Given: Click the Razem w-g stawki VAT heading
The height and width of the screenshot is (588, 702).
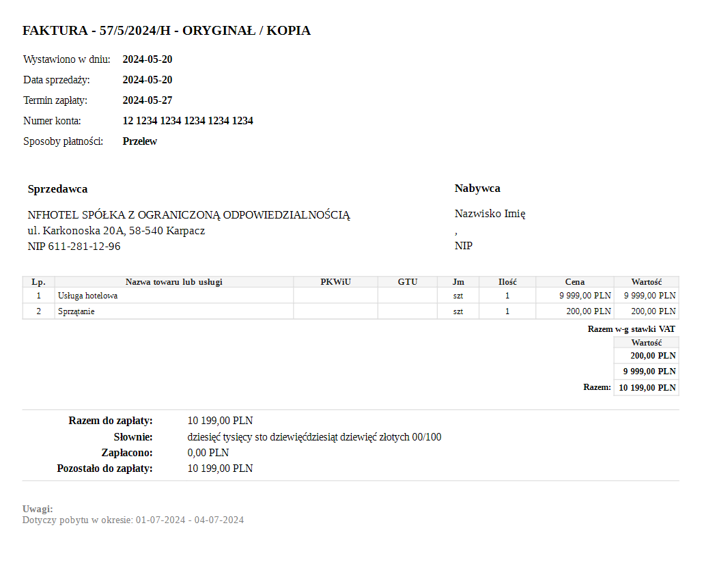Looking at the screenshot, I should tap(631, 329).
